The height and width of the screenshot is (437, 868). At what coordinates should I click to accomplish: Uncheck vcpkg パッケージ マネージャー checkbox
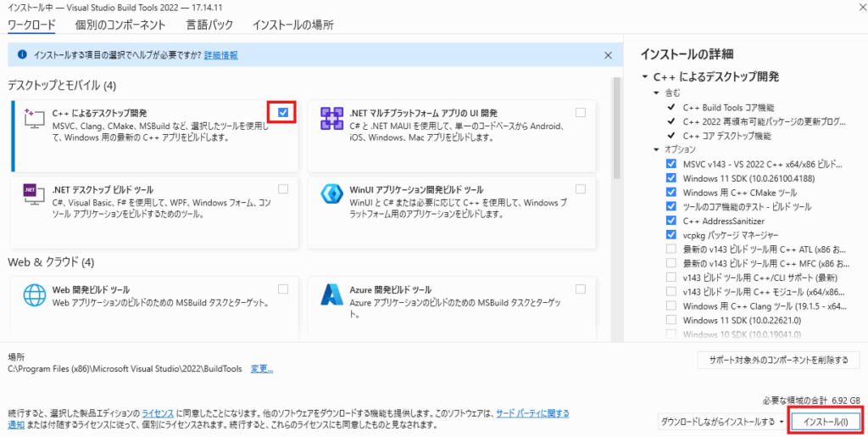pyautogui.click(x=671, y=235)
